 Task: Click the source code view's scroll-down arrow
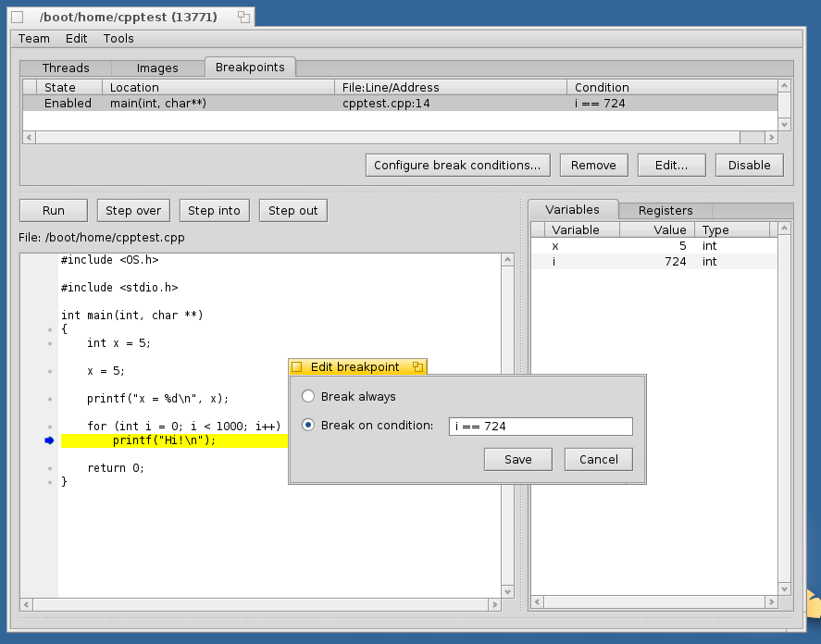pyautogui.click(x=506, y=590)
